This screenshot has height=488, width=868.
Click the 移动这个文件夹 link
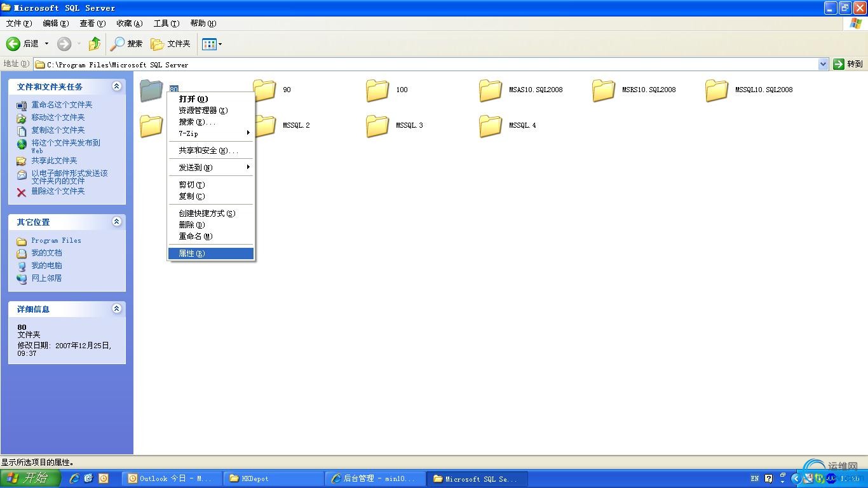(x=58, y=118)
